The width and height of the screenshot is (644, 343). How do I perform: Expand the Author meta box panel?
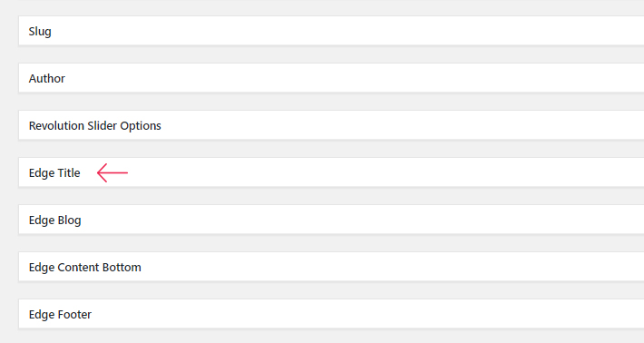coord(331,78)
